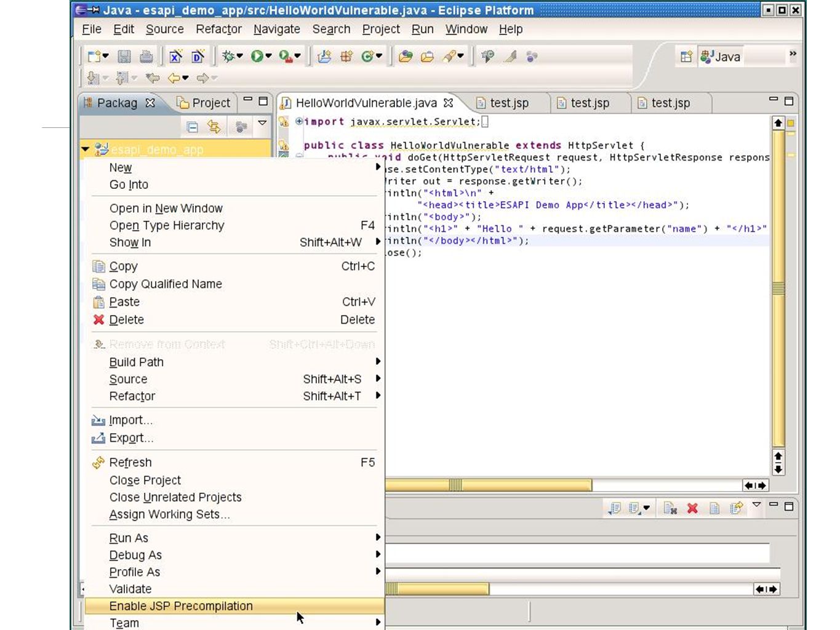This screenshot has width=840, height=630.
Task: Click the External Tools run icon
Action: click(285, 57)
